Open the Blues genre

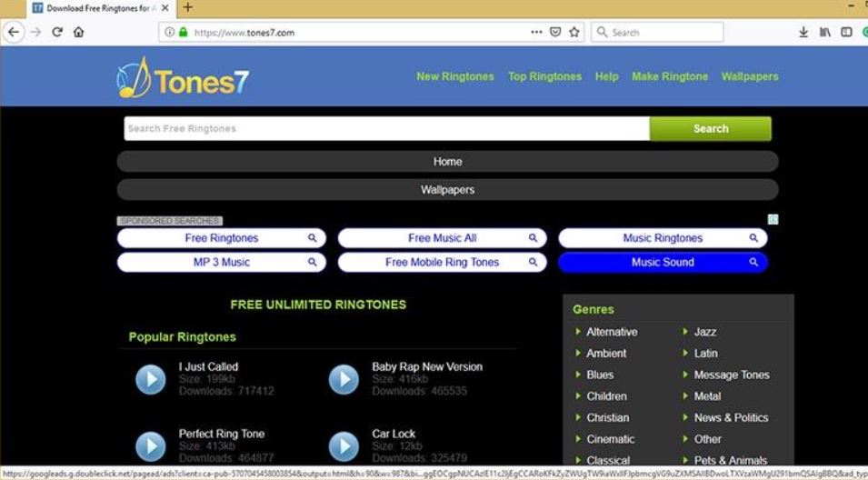click(600, 375)
